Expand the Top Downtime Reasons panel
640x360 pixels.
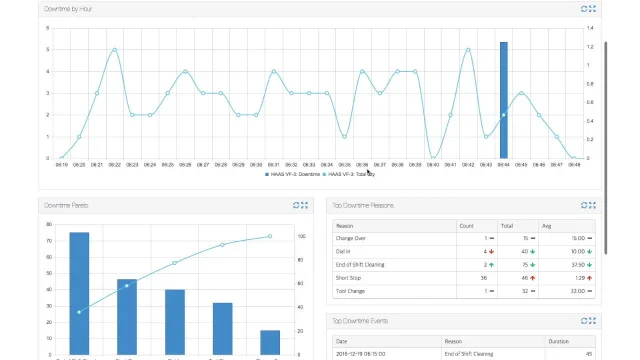tap(592, 205)
